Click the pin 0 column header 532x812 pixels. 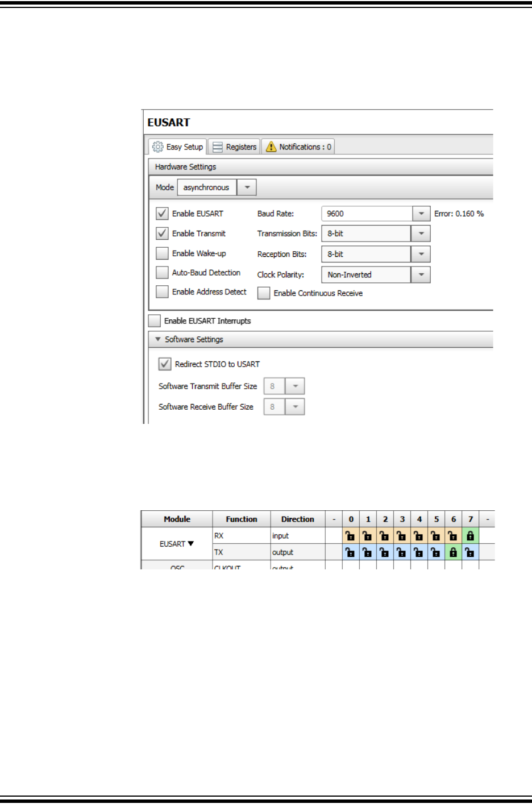[x=351, y=519]
